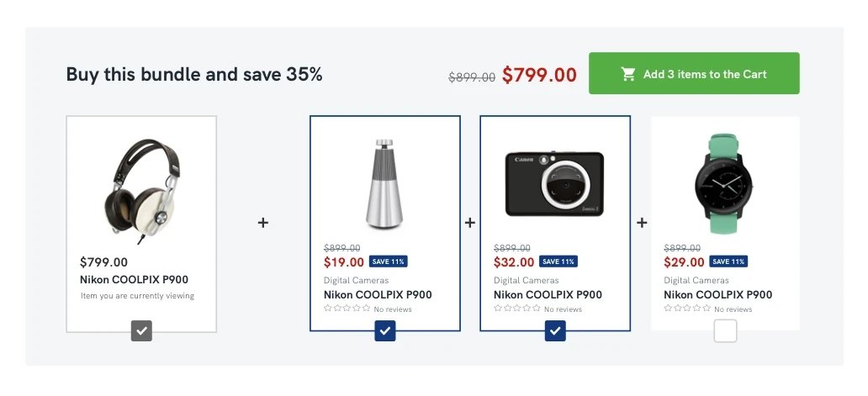Open the silver speaker product image
This screenshot has height=396, width=868.
(x=385, y=182)
